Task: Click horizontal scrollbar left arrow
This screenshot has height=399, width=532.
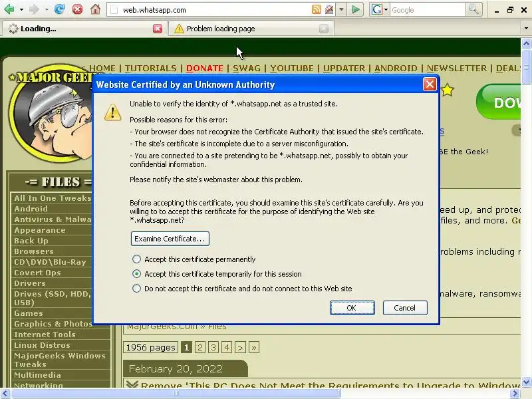Action: coord(5,394)
